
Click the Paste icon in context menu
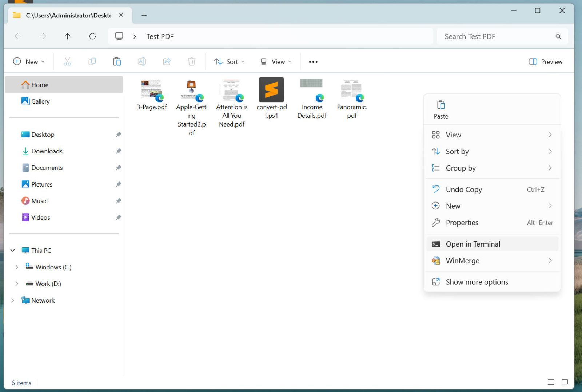click(x=441, y=105)
